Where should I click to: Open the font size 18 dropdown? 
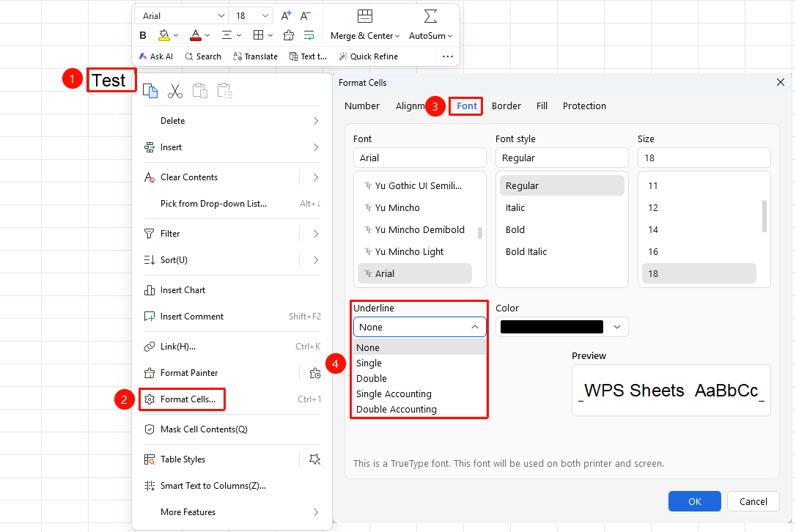[265, 15]
